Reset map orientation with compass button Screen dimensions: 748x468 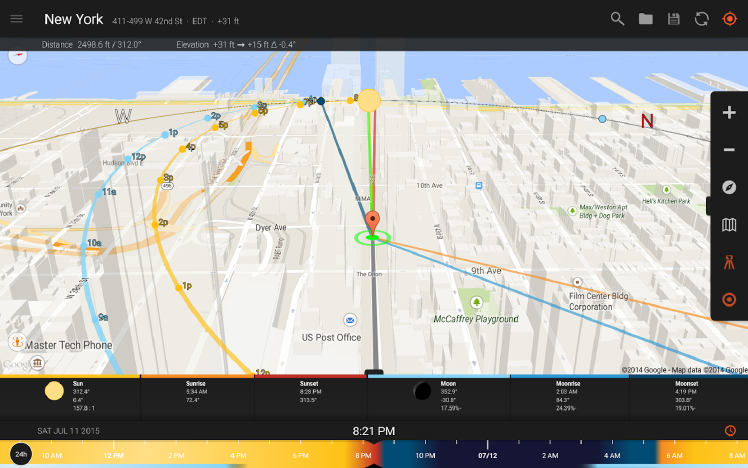[x=729, y=187]
